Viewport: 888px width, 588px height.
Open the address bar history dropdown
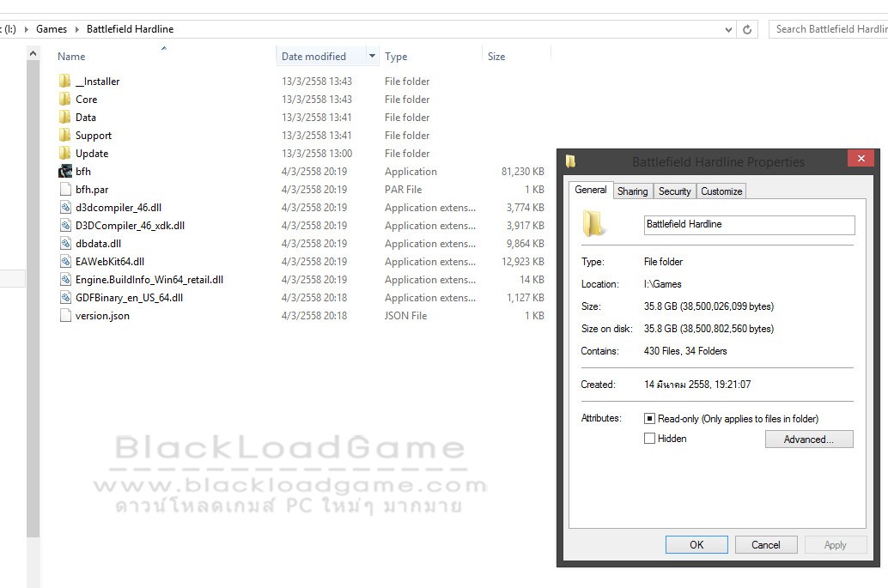pyautogui.click(x=728, y=29)
